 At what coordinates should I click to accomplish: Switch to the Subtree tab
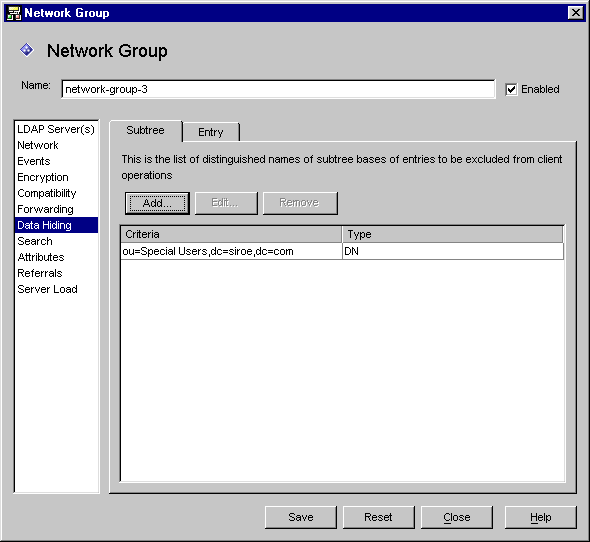tap(146, 131)
